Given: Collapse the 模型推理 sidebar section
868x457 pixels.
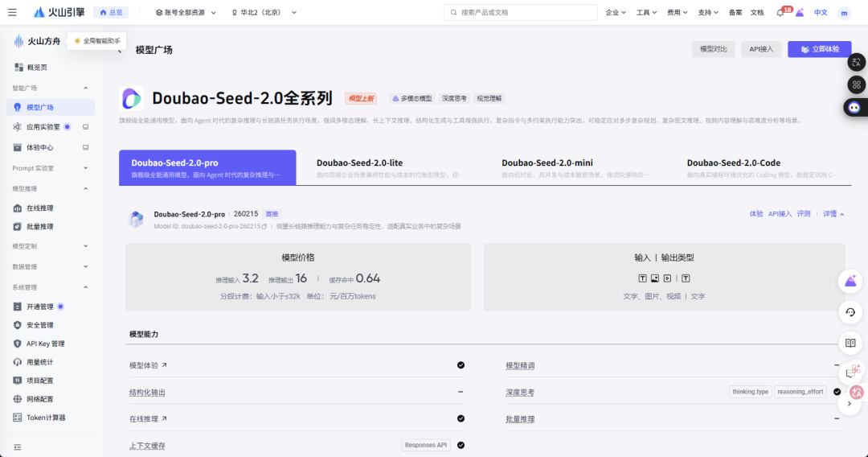Looking at the screenshot, I should pos(85,188).
